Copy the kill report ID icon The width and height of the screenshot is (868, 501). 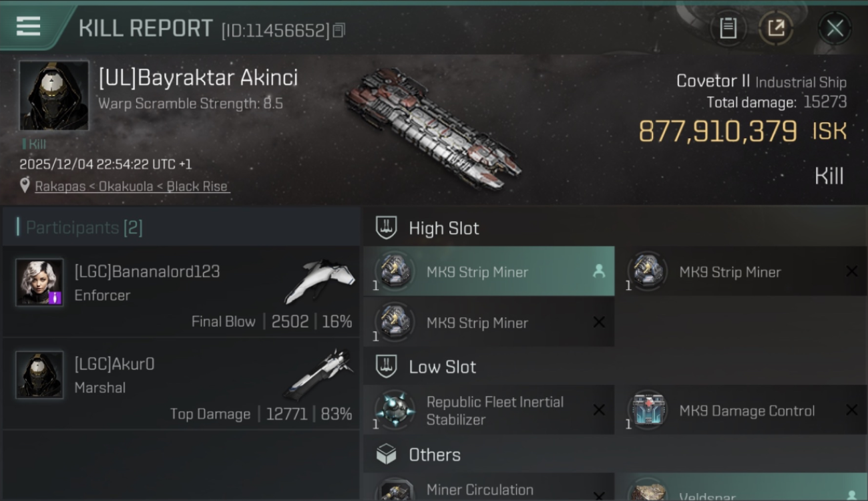tap(339, 31)
